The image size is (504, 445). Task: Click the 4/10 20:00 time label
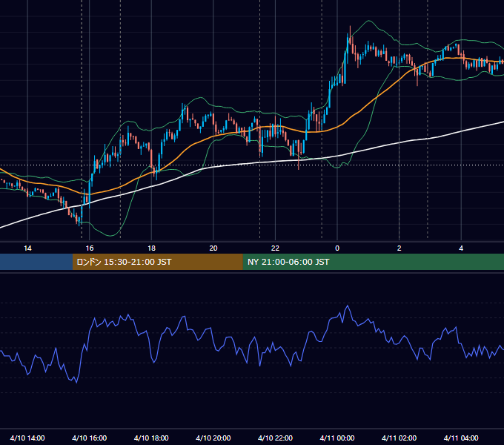[213, 438]
